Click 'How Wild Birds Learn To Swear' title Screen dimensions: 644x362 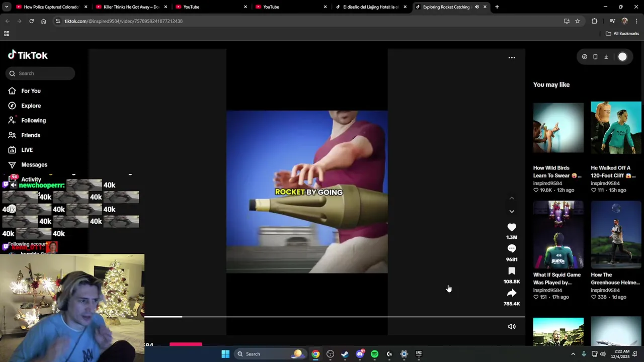pos(557,171)
